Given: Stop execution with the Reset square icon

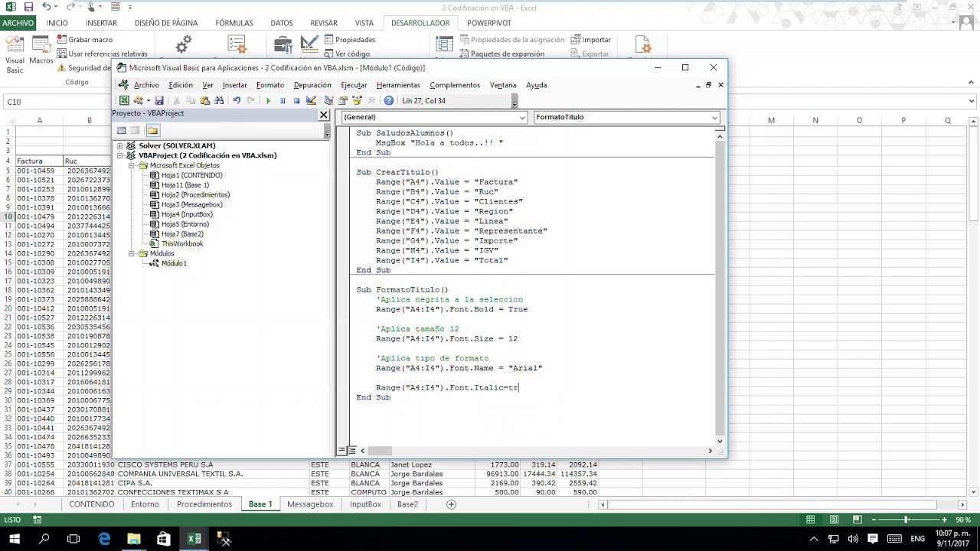Looking at the screenshot, I should 296,100.
